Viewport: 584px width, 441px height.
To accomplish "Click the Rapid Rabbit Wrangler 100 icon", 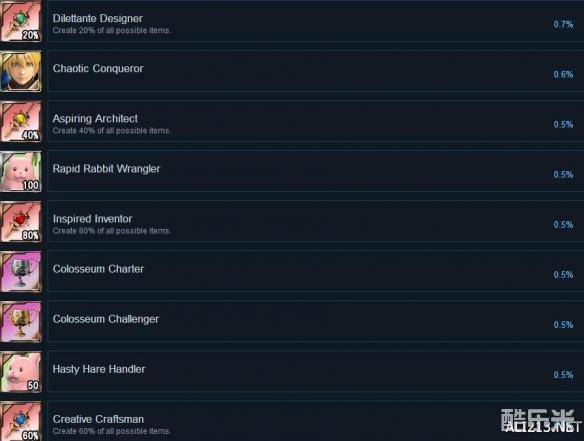I will point(21,171).
